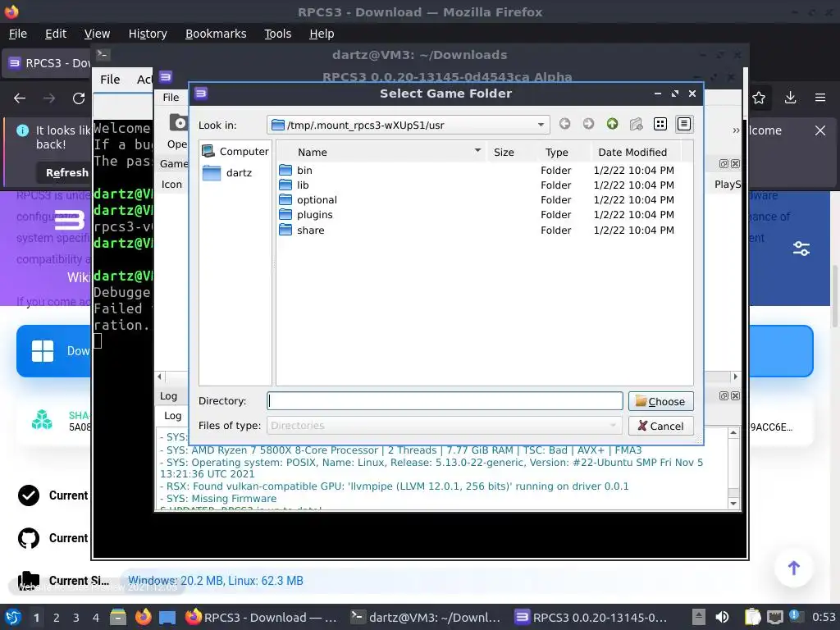Open the Look in path dropdown

(541, 126)
